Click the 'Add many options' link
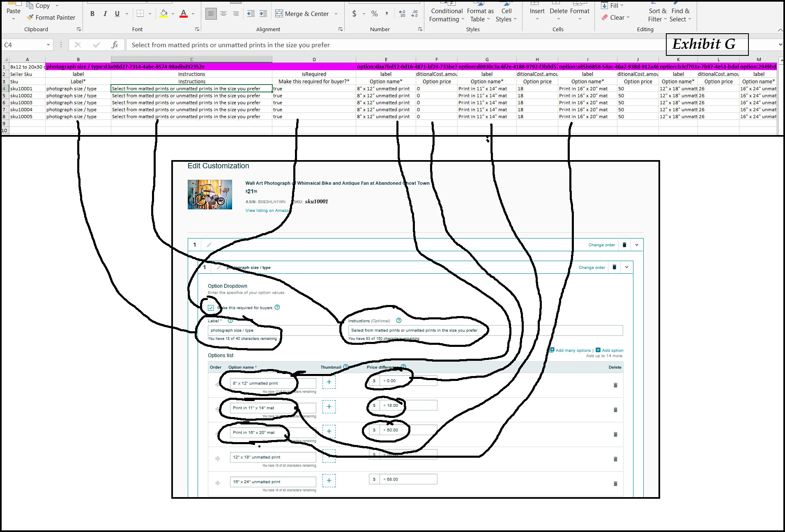The height and width of the screenshot is (532, 785). [x=573, y=351]
